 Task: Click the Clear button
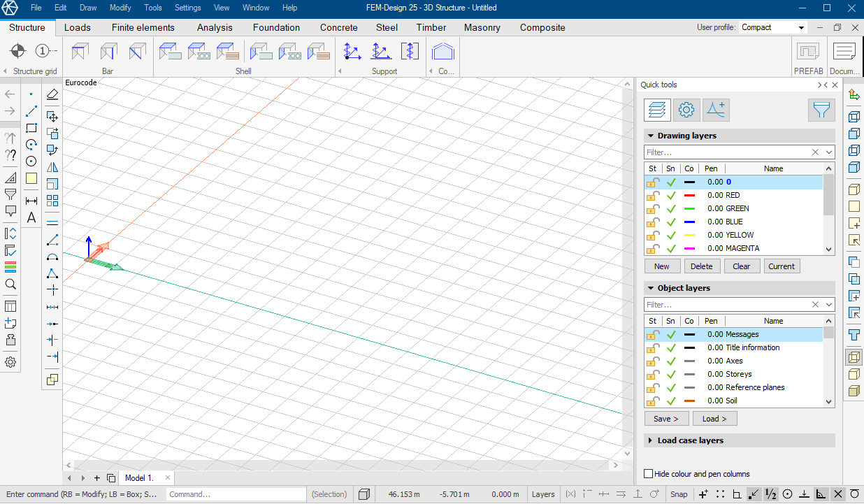coord(742,266)
